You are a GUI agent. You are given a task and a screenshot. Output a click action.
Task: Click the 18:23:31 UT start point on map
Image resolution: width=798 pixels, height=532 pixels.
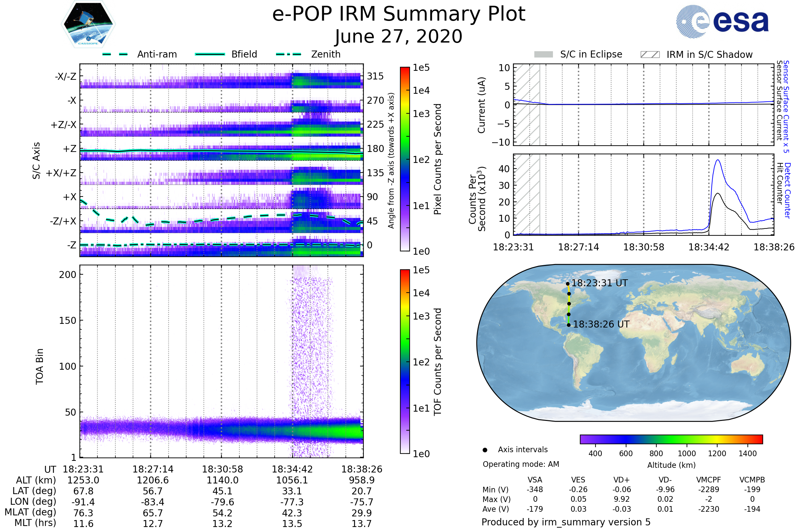[x=568, y=284]
